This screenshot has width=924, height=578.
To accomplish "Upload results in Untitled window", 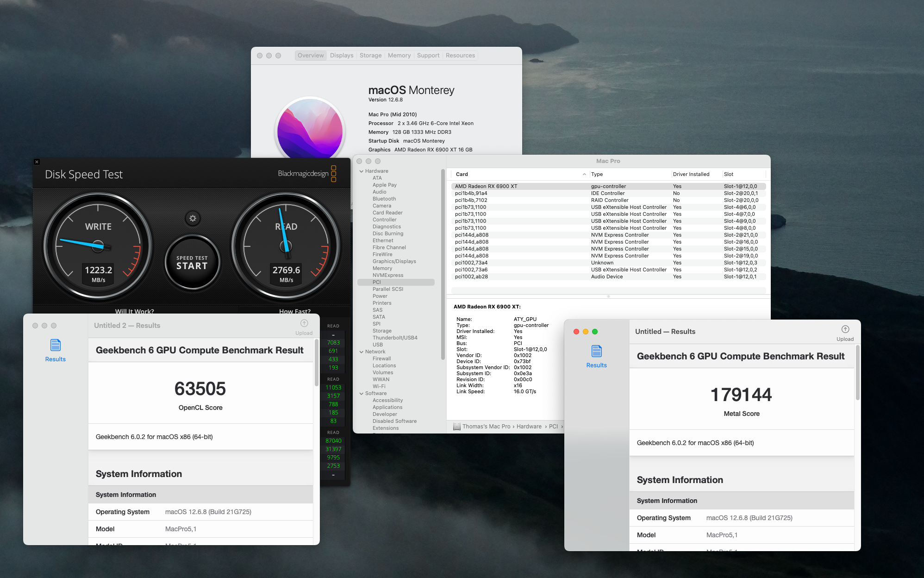I will [x=845, y=333].
